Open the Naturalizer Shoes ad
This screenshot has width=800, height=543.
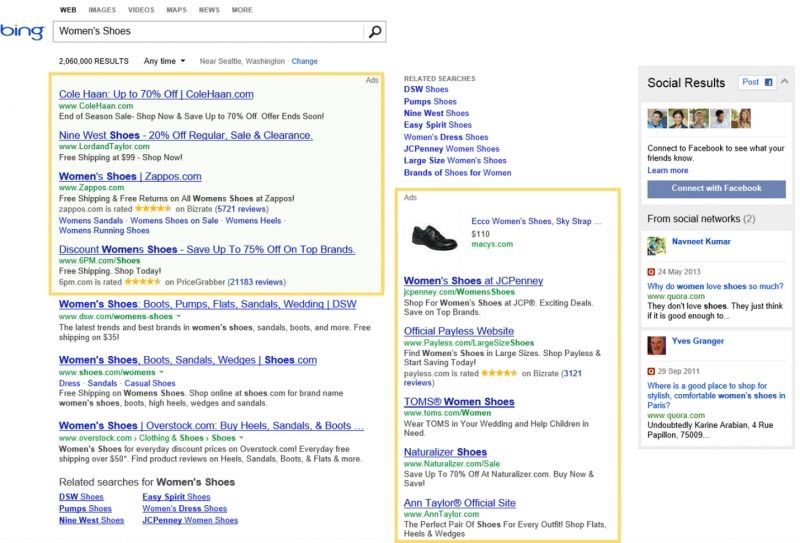coord(445,452)
